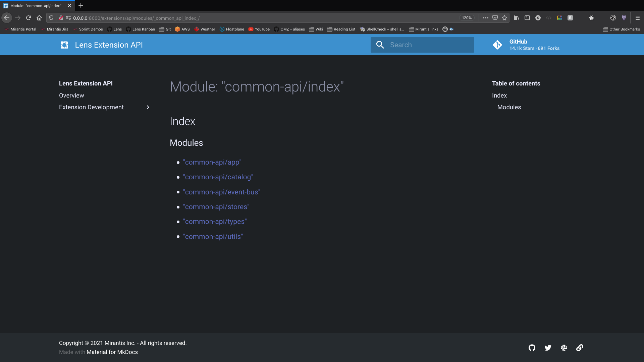Viewport: 644px width, 362px height.
Task: Click the browser home icon
Action: (x=39, y=18)
